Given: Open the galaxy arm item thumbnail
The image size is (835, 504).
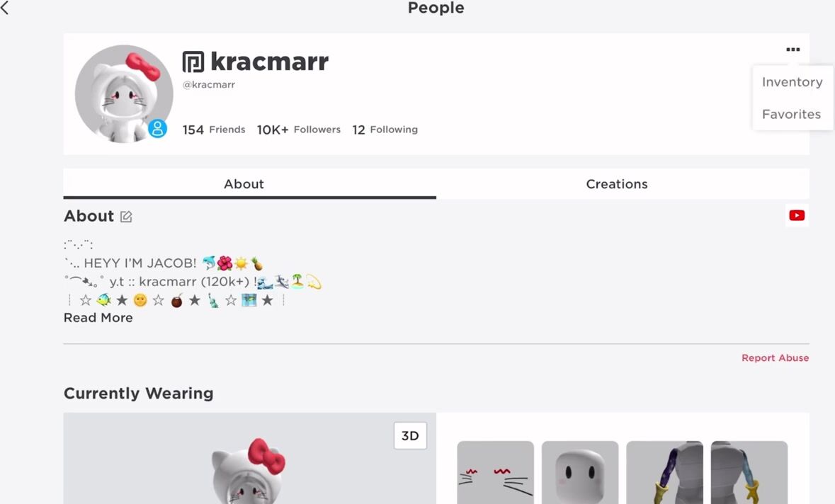Looking at the screenshot, I should point(664,472).
